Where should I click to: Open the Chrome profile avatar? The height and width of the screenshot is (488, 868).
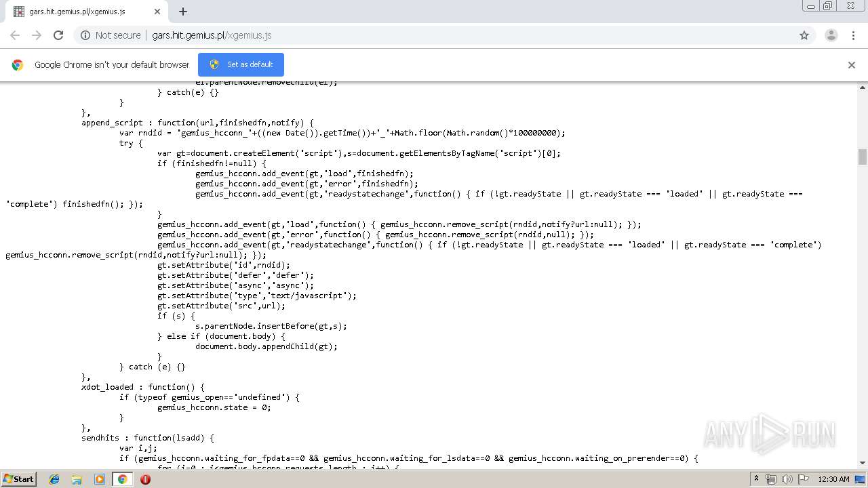(x=831, y=35)
